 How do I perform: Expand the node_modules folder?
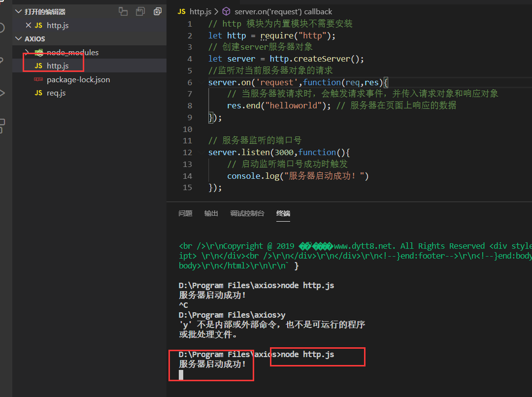[x=27, y=52]
